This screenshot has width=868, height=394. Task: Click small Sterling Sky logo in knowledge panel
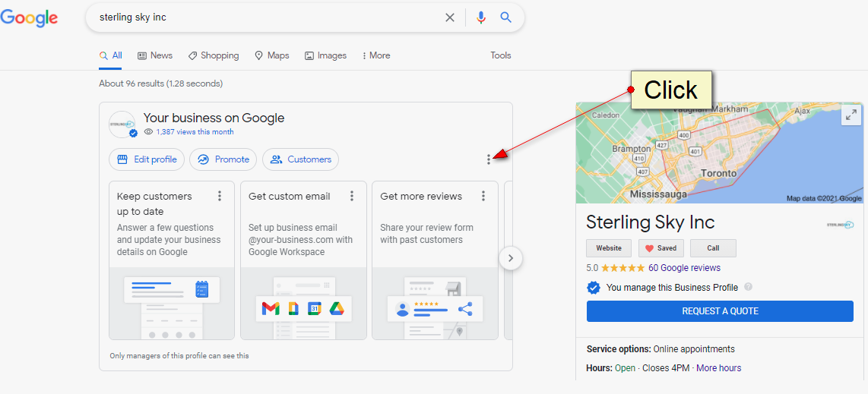click(841, 225)
